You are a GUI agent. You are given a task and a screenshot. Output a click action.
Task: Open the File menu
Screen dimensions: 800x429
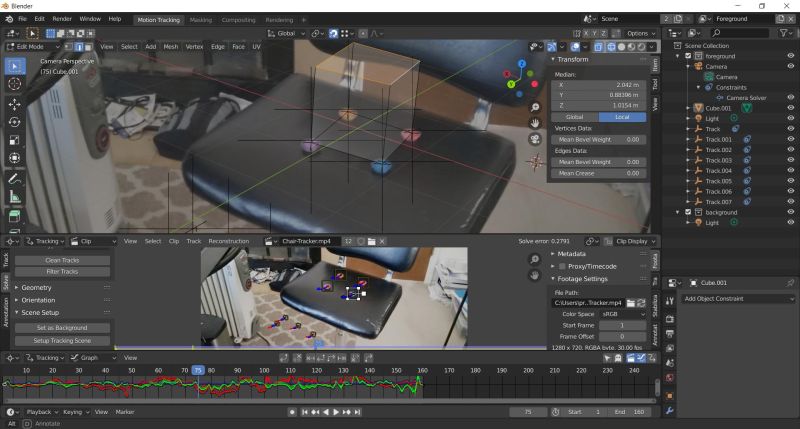click(x=22, y=19)
